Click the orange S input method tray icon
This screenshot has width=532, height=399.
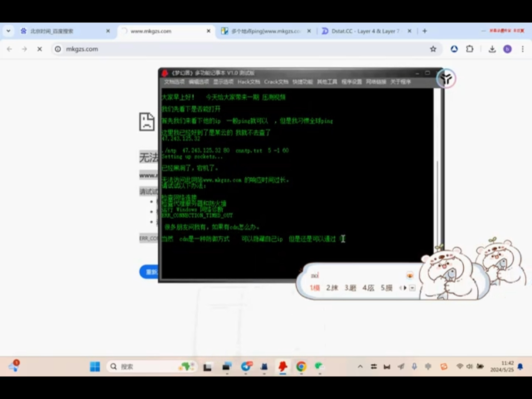pyautogui.click(x=444, y=366)
